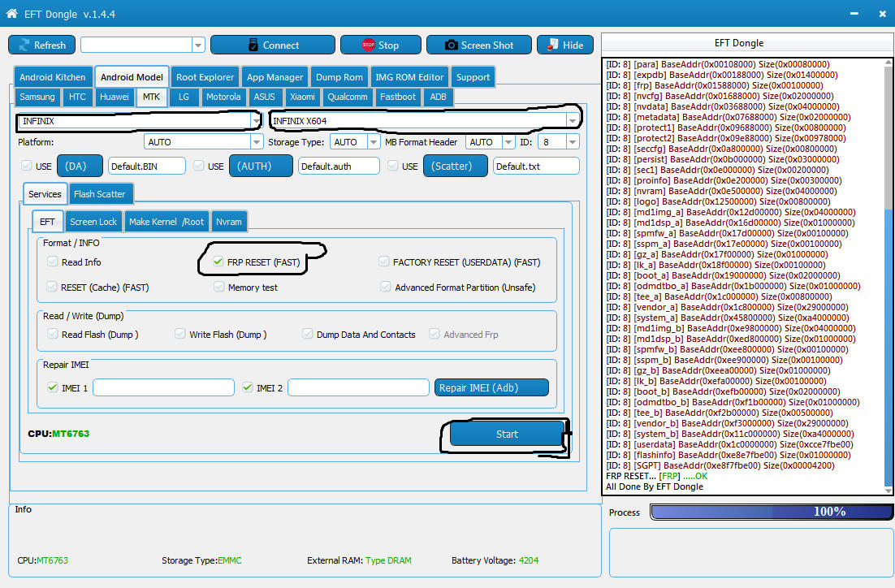Open the MB Format Header dropdown

(x=508, y=142)
